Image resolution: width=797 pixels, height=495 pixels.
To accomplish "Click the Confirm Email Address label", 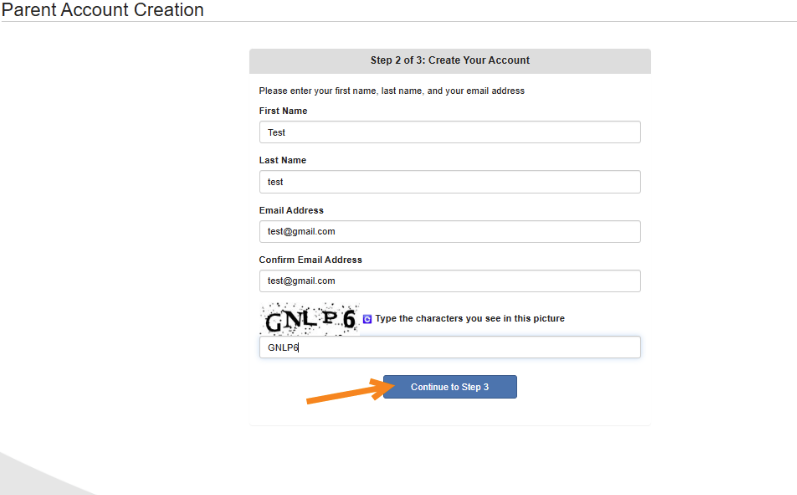I will pos(311,260).
